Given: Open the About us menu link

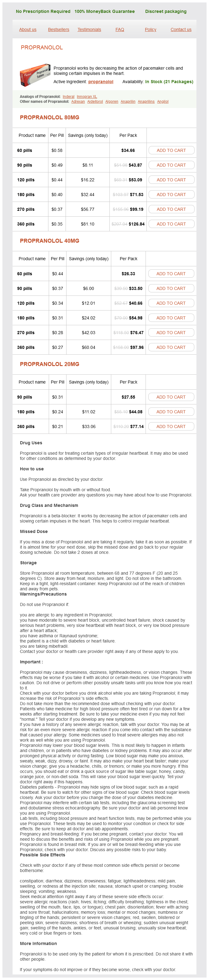Looking at the screenshot, I should click(x=28, y=30).
